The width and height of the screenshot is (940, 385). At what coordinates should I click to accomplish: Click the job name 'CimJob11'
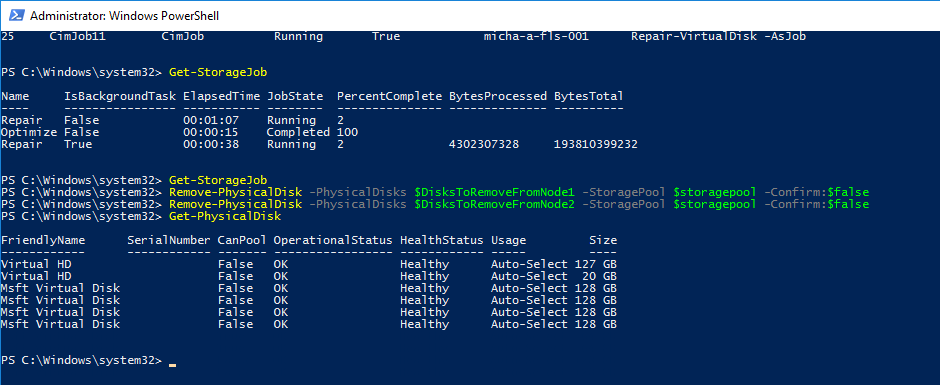78,37
